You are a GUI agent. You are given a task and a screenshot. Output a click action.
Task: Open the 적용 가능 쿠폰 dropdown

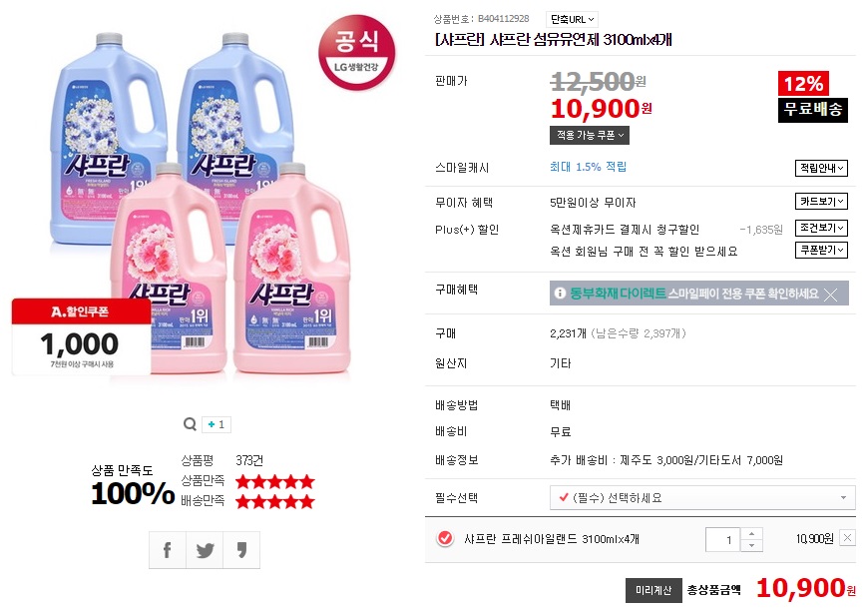pyautogui.click(x=590, y=135)
